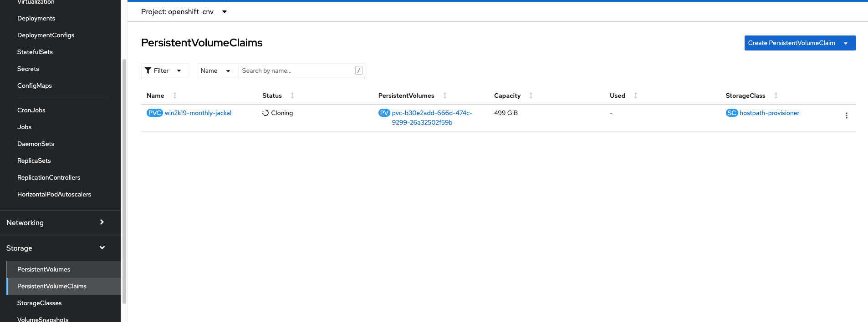868x322 pixels.
Task: Sort table by Used column arrow
Action: tap(636, 96)
